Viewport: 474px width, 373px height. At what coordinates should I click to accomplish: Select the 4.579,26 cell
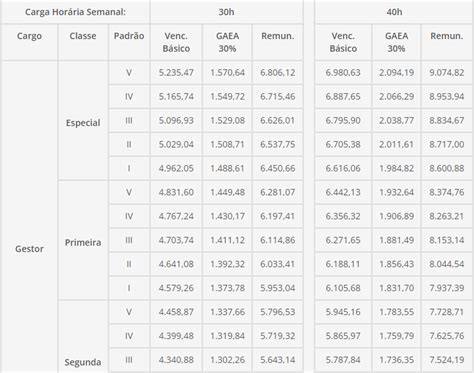pos(176,288)
